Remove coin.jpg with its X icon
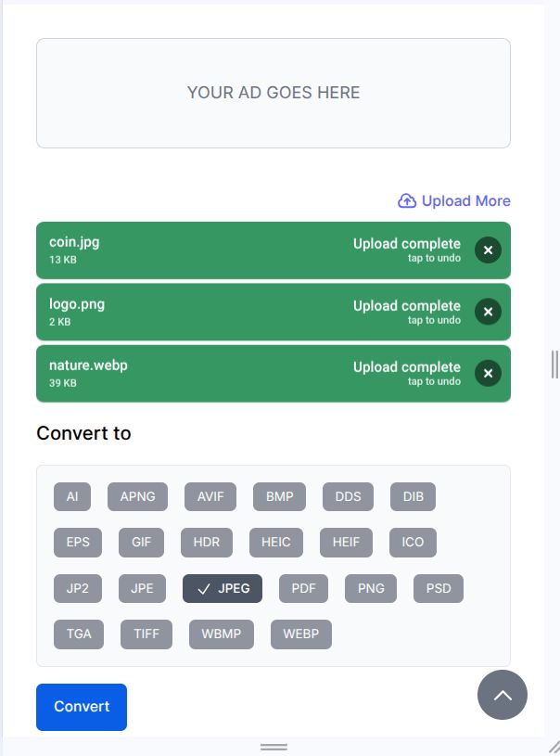Viewport: 560px width, 756px height. pyautogui.click(x=488, y=250)
